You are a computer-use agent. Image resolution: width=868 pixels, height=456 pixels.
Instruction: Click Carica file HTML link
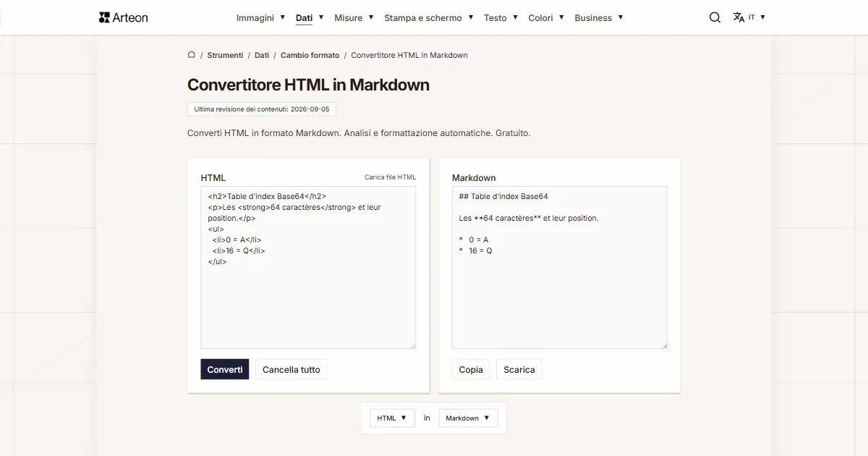(391, 177)
